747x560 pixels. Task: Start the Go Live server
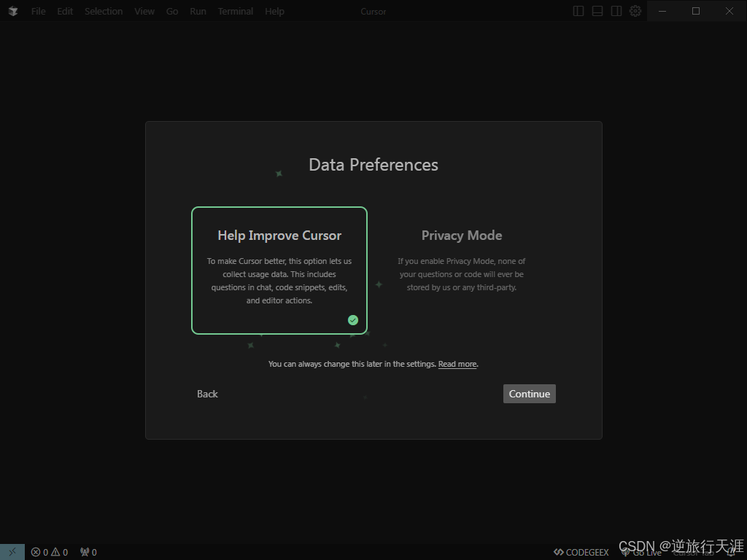tap(641, 553)
